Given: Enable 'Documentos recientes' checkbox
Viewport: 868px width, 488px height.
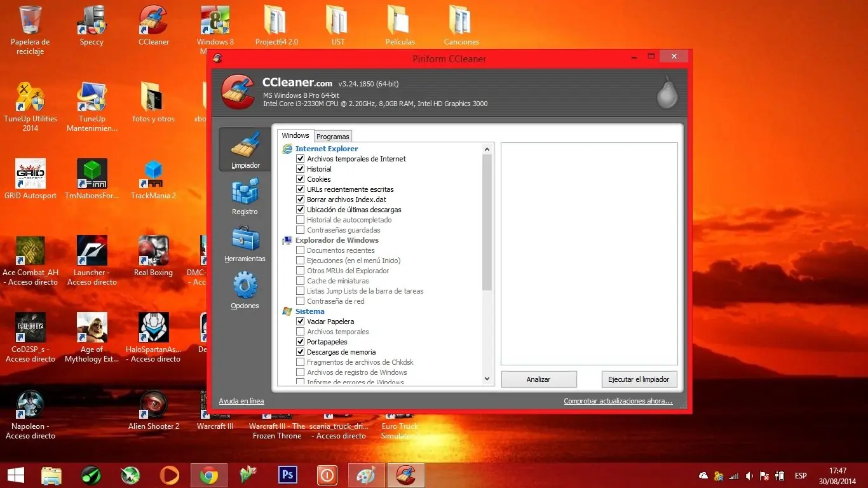Looking at the screenshot, I should tap(301, 250).
